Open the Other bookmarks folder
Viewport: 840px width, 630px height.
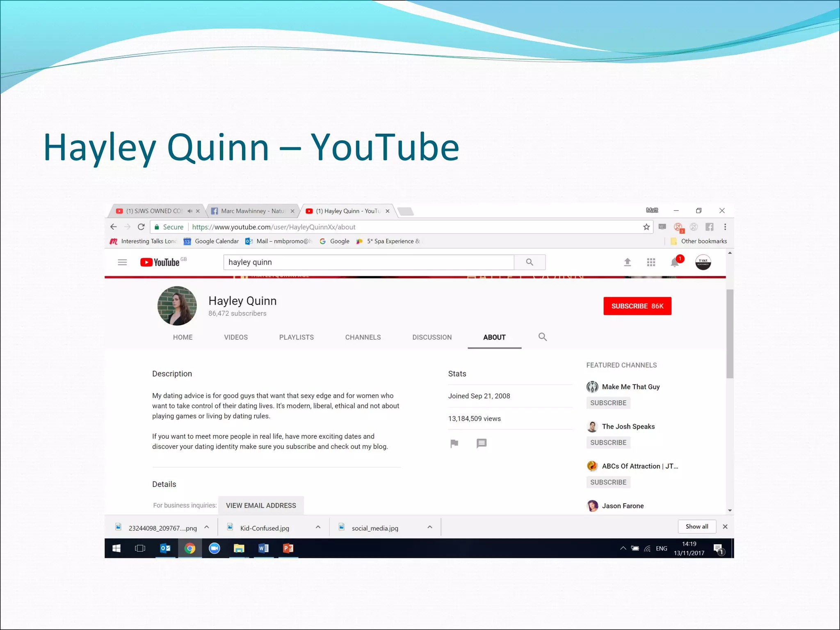(698, 241)
